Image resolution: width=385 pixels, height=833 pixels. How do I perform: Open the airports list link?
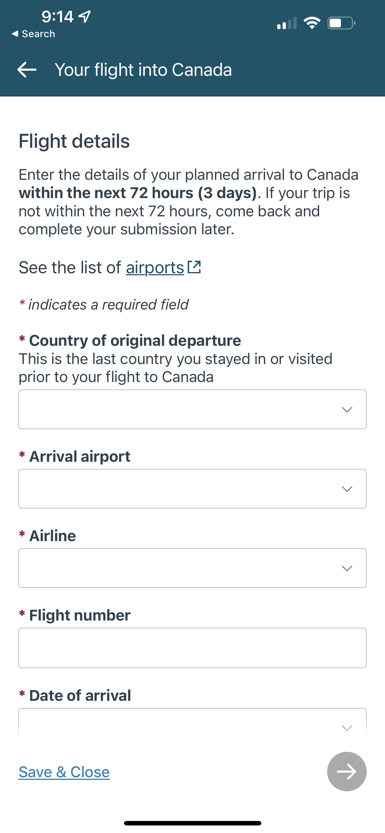[155, 267]
